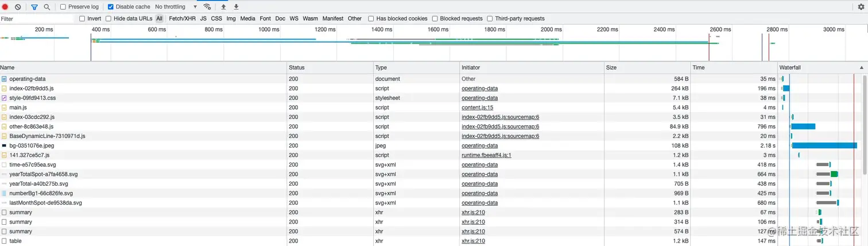Click the Waterfall column sort arrow
Screen dimensions: 868x246
(x=861, y=67)
